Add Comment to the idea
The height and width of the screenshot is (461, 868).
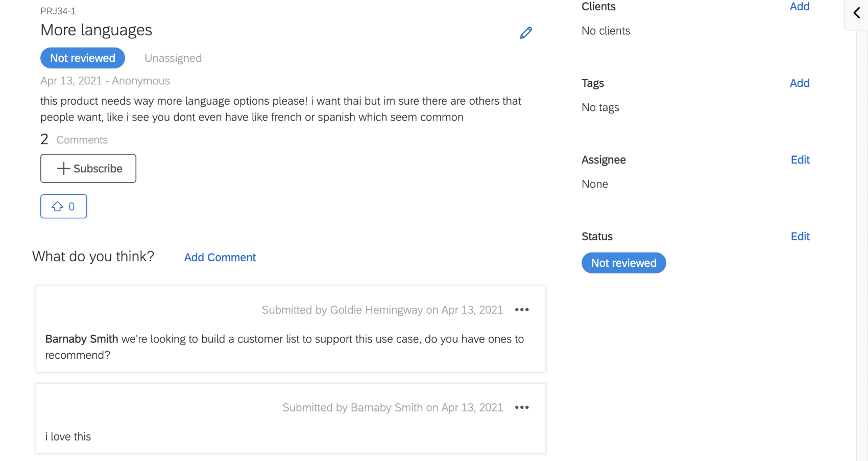tap(220, 257)
